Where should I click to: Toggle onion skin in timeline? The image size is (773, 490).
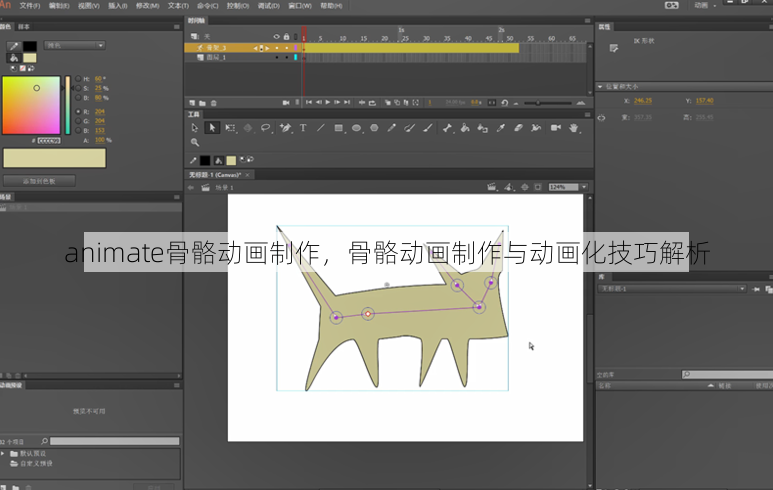click(x=388, y=103)
